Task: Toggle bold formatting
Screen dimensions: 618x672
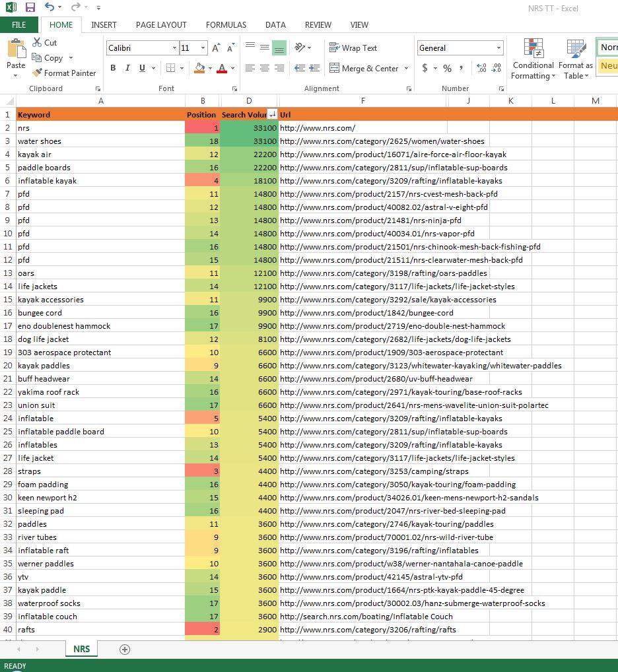Action: tap(112, 68)
